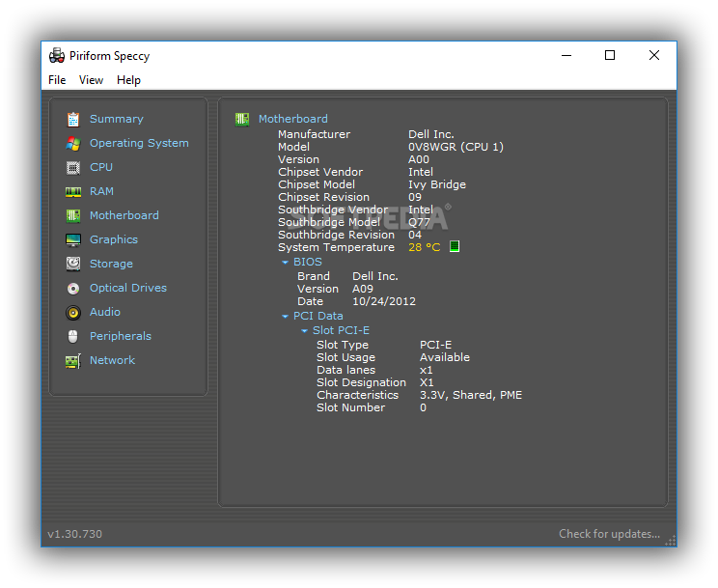718x588 pixels.
Task: Click the Motherboard icon in sidebar
Action: [x=73, y=216]
